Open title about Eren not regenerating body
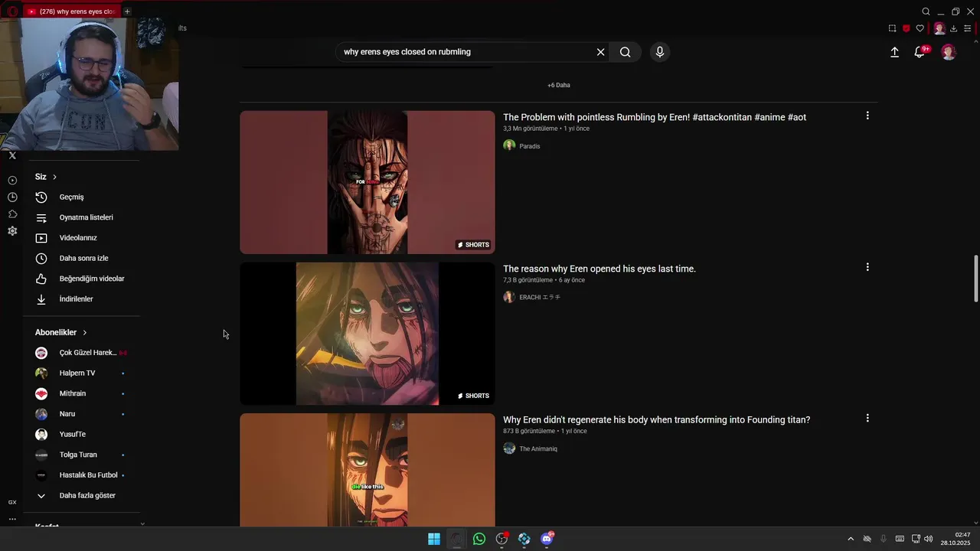The height and width of the screenshot is (551, 980). [656, 419]
